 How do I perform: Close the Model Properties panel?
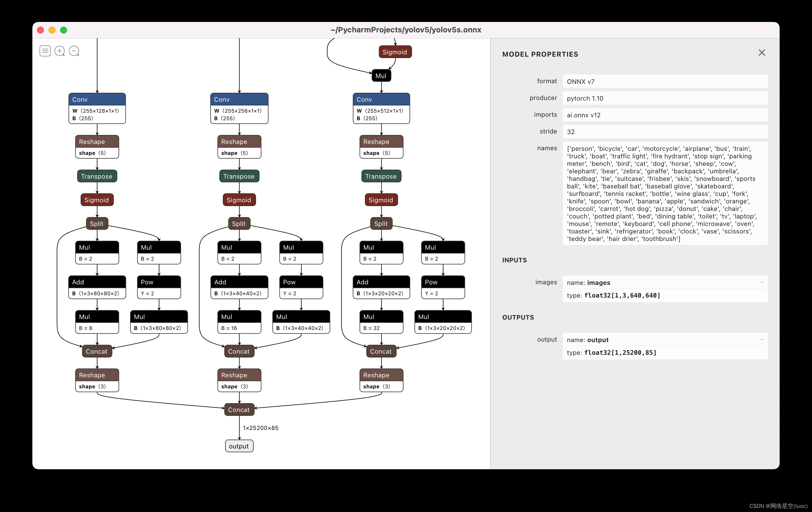761,53
